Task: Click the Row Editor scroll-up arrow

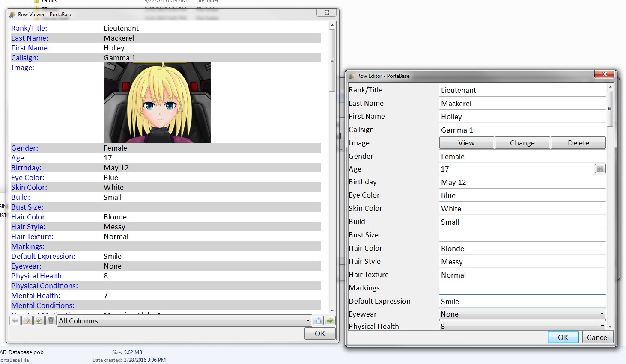Action: [610, 87]
